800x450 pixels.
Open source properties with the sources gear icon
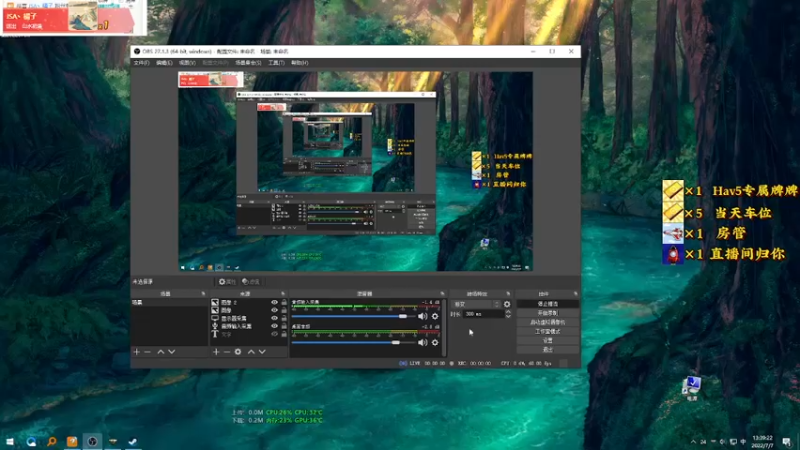[x=238, y=352]
